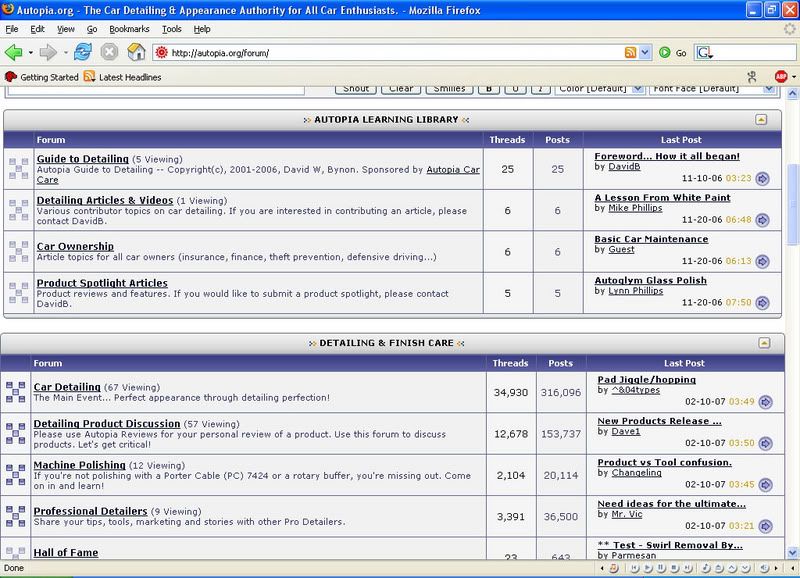Click the down chevron button in status bar player

pos(745,568)
